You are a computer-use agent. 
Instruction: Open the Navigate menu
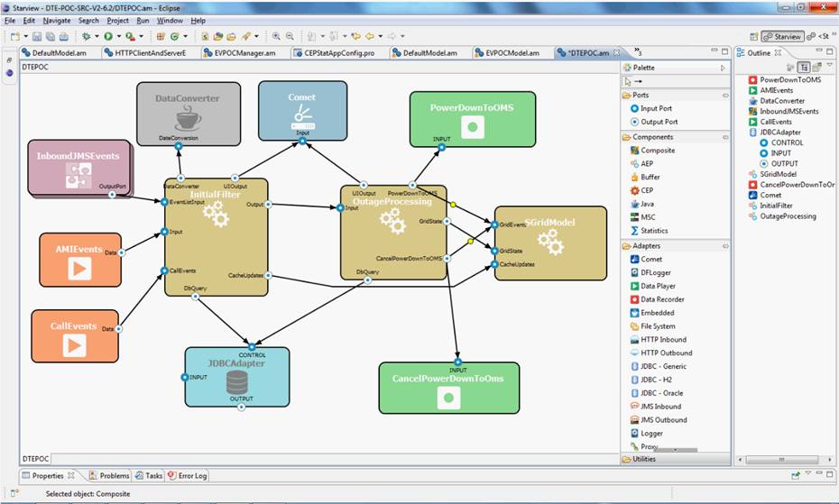click(x=57, y=20)
